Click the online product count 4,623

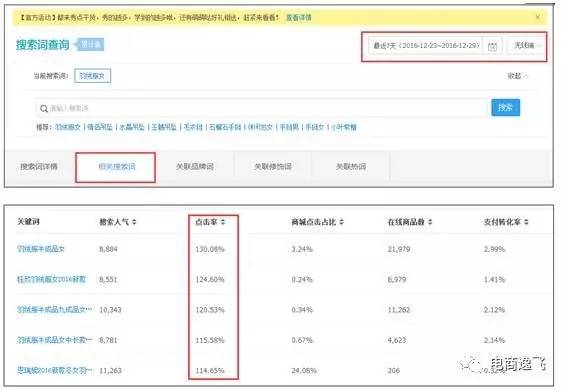(397, 340)
